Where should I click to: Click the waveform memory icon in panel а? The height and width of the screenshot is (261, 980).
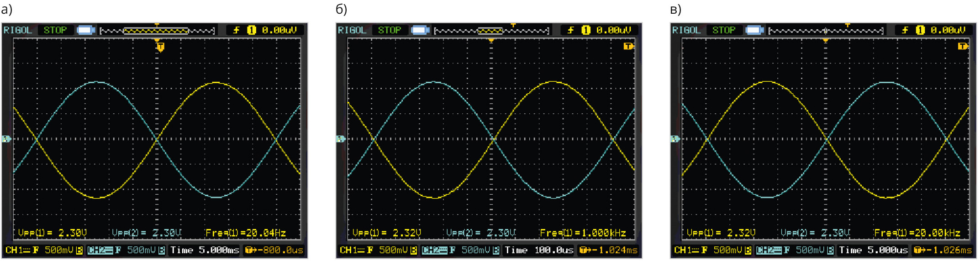(x=86, y=30)
